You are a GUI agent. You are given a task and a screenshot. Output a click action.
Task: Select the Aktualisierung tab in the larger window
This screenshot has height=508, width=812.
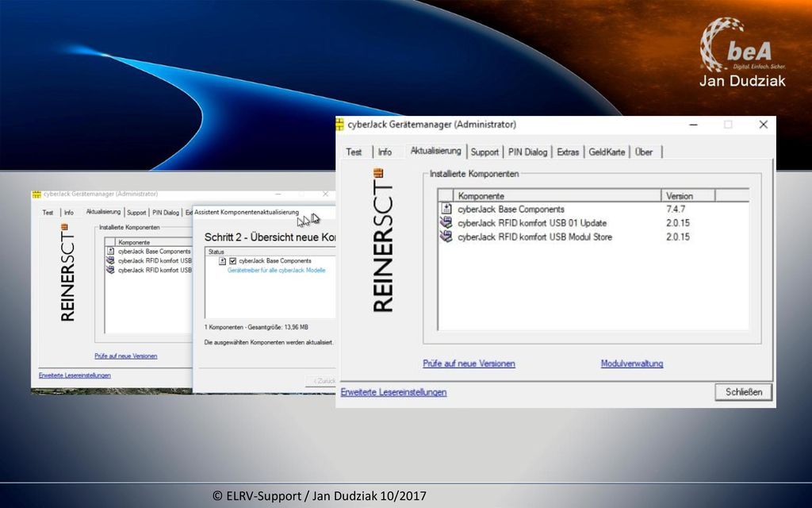pyautogui.click(x=435, y=151)
